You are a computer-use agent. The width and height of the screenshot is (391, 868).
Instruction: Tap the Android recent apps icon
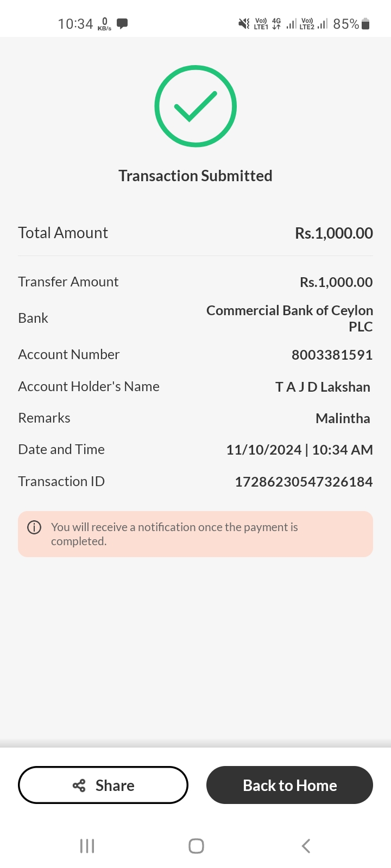pyautogui.click(x=87, y=846)
